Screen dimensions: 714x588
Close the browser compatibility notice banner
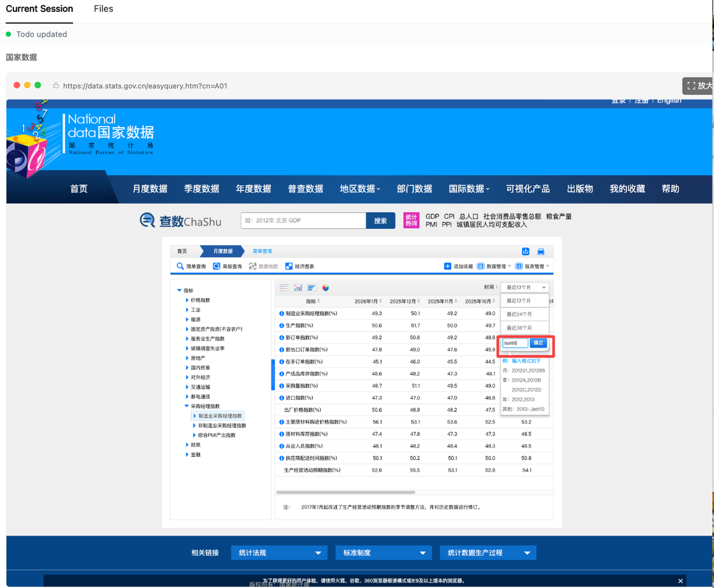(x=681, y=581)
